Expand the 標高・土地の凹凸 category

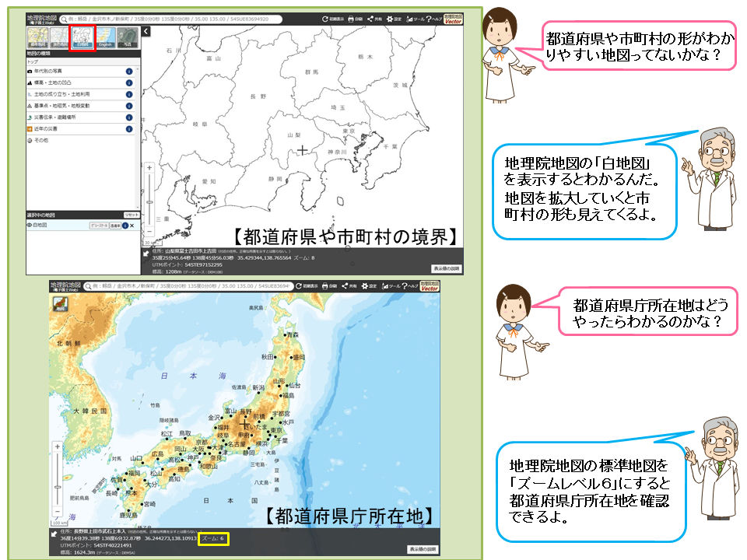pos(81,83)
